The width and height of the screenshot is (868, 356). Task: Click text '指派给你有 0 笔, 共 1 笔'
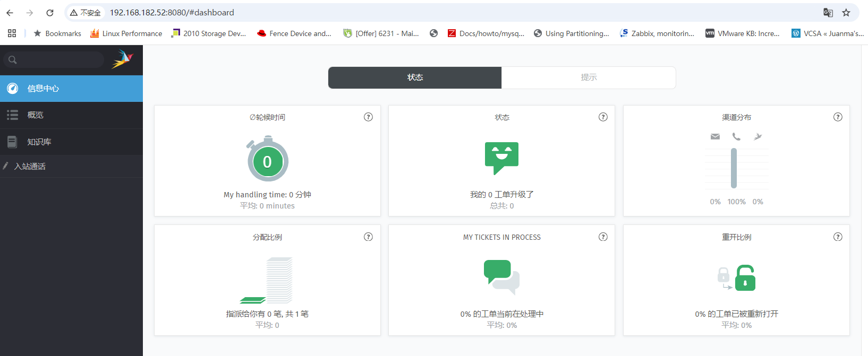tap(267, 314)
